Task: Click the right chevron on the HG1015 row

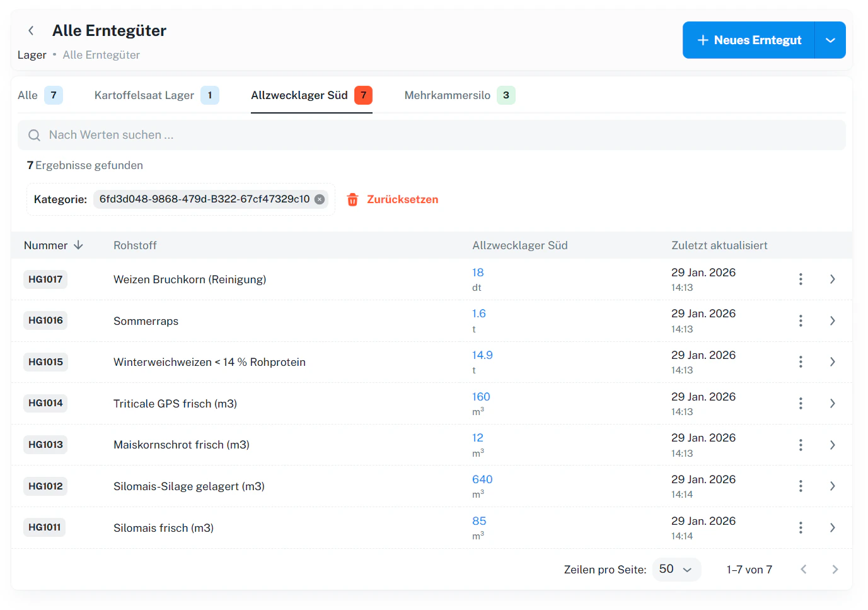Action: (x=833, y=361)
